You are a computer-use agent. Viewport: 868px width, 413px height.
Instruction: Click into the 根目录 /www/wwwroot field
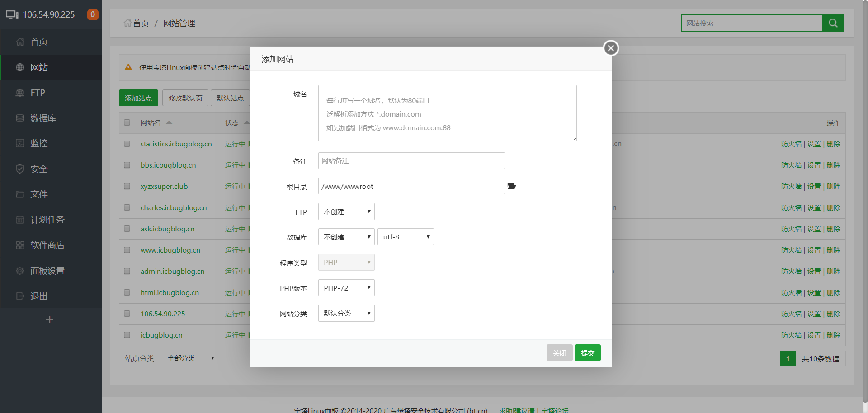[411, 186]
